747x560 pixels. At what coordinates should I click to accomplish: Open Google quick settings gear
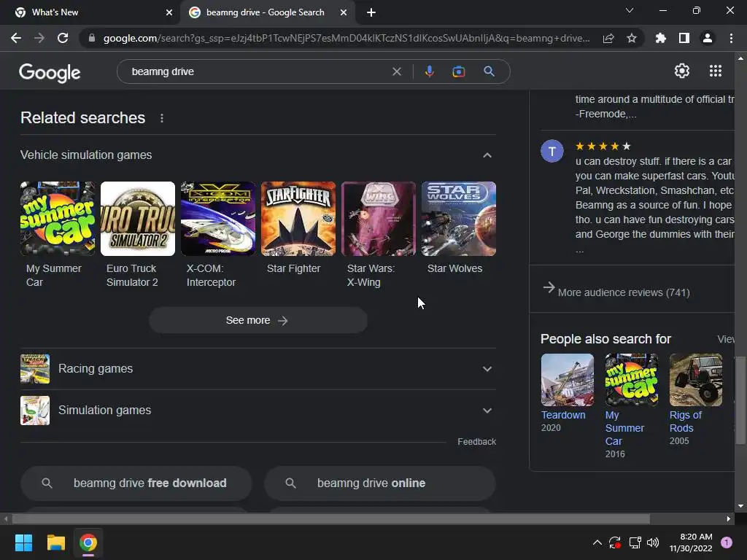pos(682,71)
